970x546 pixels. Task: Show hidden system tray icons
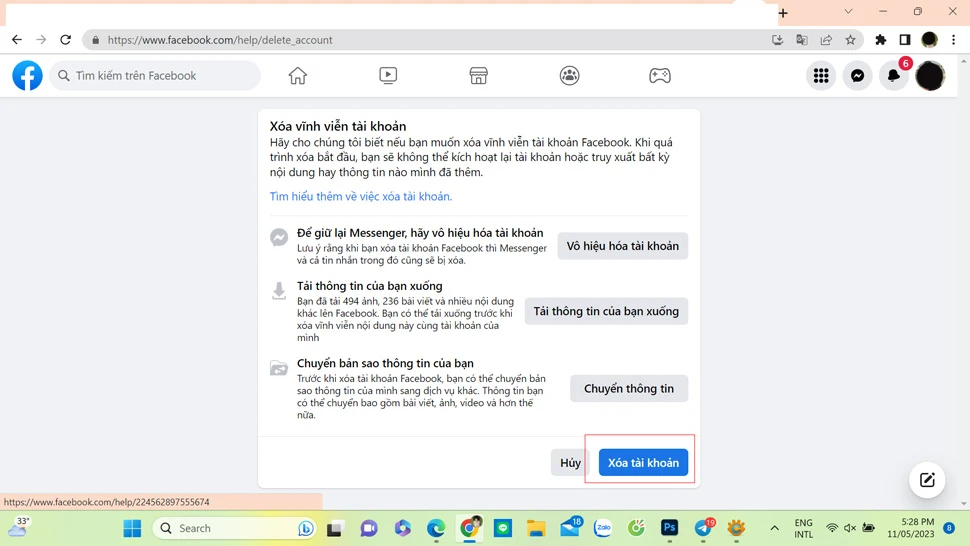774,528
